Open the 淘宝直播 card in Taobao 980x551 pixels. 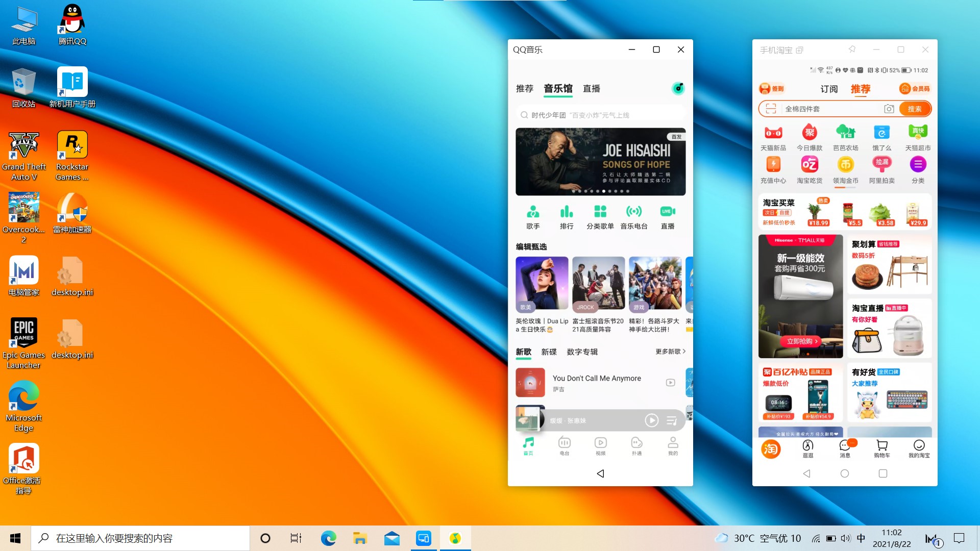coord(890,329)
